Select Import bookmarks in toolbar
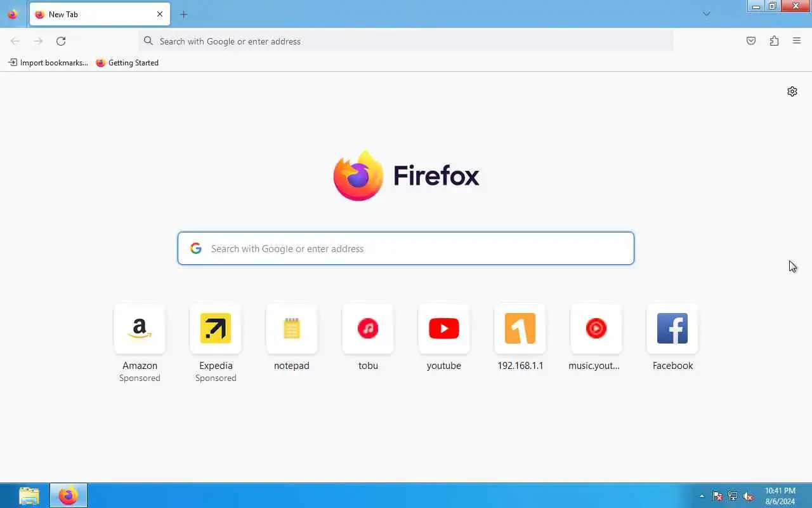This screenshot has height=508, width=812. point(48,63)
